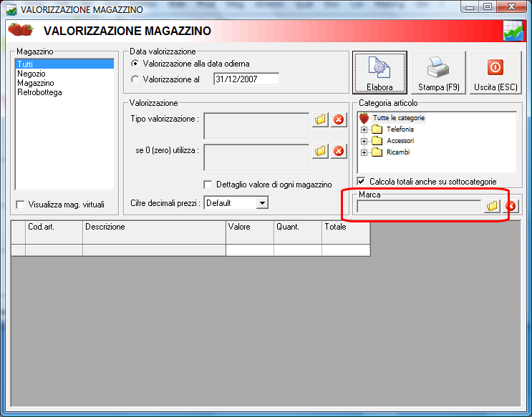Exit via Uscita (ESC) button

[x=495, y=72]
